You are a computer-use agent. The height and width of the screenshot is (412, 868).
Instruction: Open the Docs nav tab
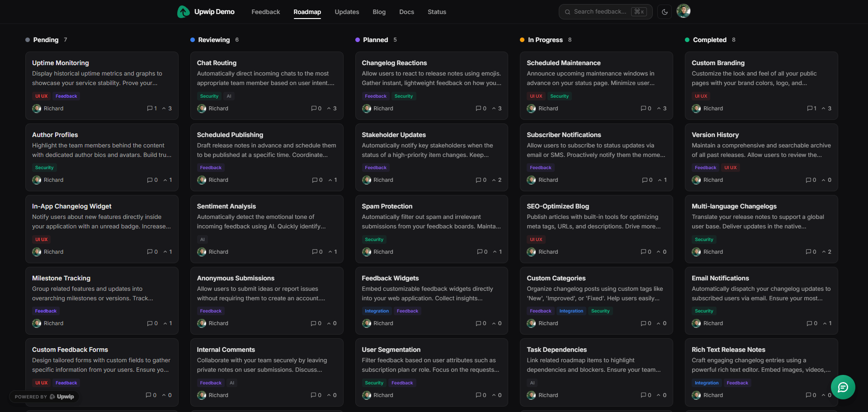407,12
